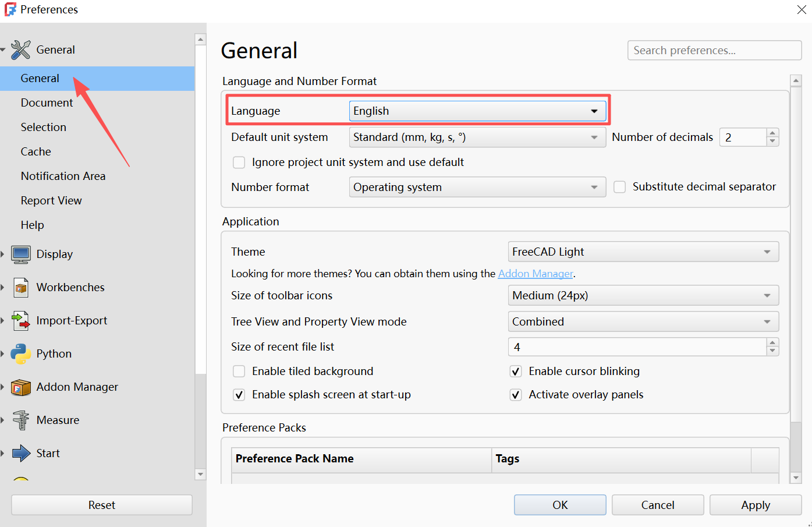Follow the Addon Manager link

536,274
